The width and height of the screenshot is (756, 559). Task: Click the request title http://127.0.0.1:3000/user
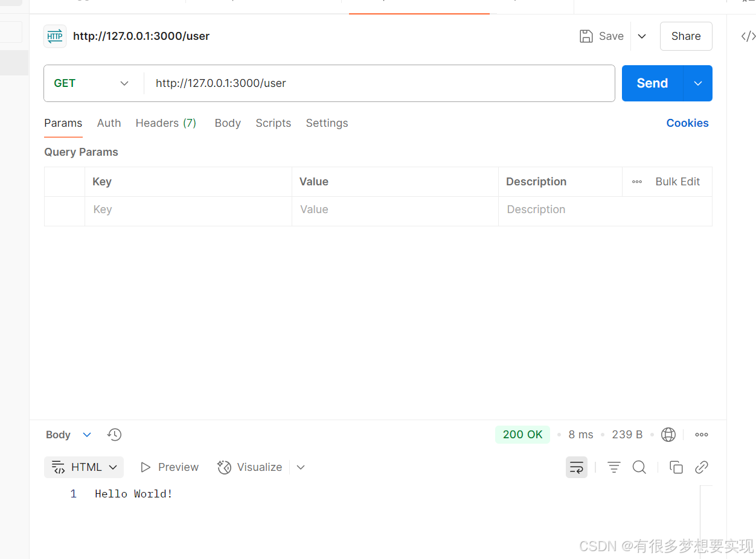click(141, 36)
